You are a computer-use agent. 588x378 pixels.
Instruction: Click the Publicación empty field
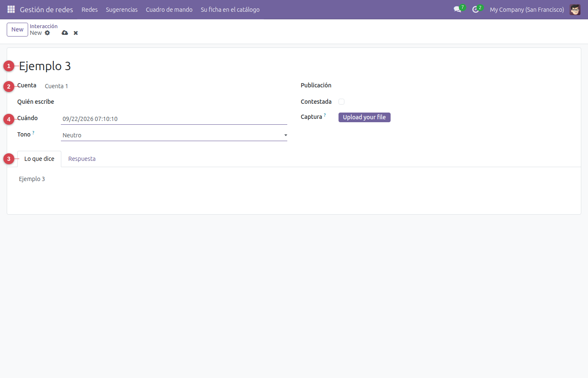click(x=454, y=85)
